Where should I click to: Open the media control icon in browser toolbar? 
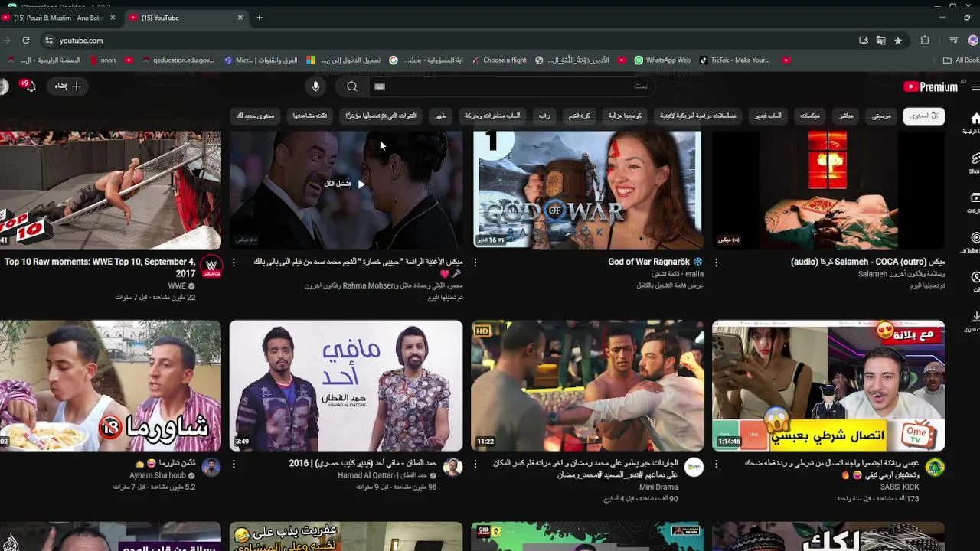click(x=953, y=41)
